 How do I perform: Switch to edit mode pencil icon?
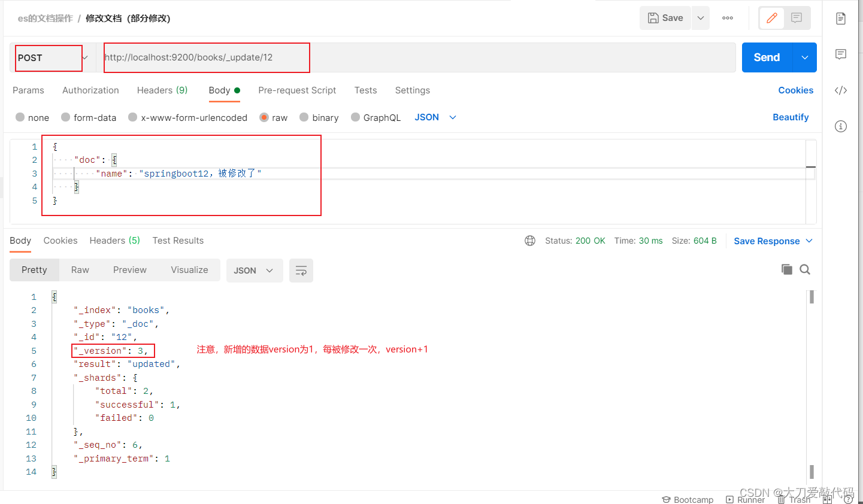tap(772, 18)
